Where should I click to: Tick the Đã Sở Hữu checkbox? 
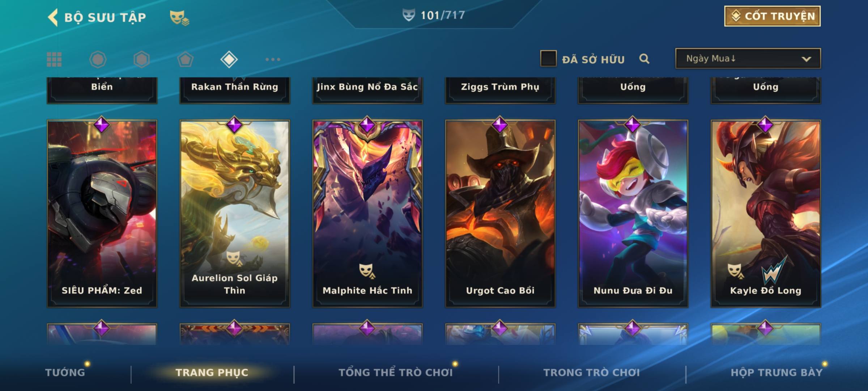tap(548, 59)
